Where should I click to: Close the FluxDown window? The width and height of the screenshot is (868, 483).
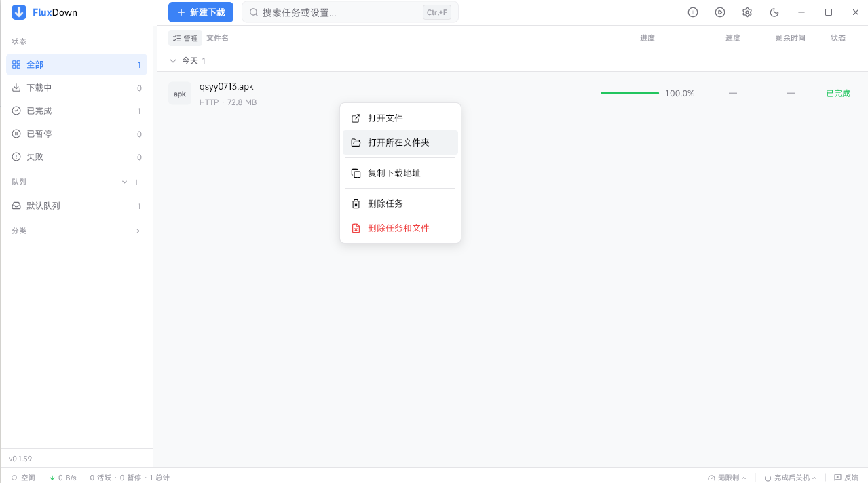point(855,12)
